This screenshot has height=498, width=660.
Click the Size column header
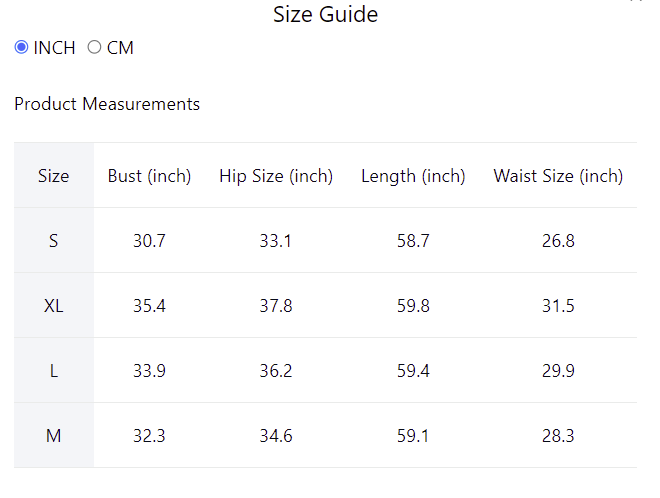click(53, 176)
